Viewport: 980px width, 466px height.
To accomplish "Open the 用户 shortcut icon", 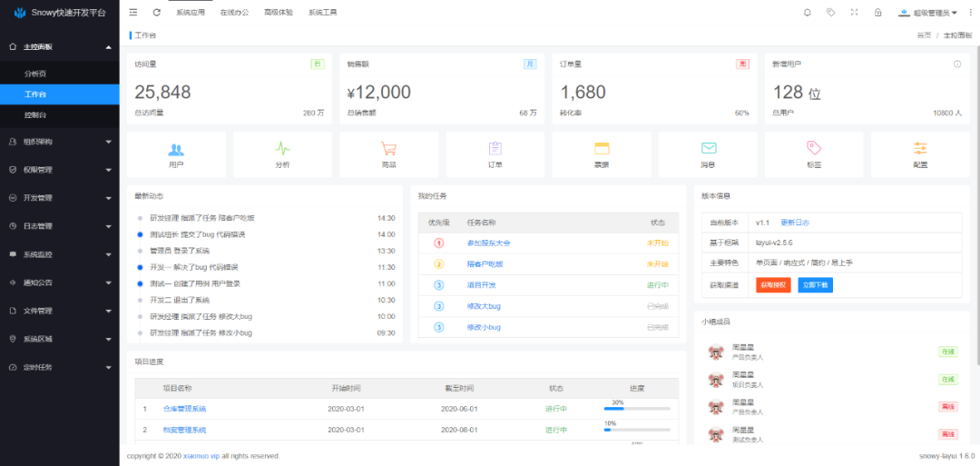I will [x=176, y=154].
